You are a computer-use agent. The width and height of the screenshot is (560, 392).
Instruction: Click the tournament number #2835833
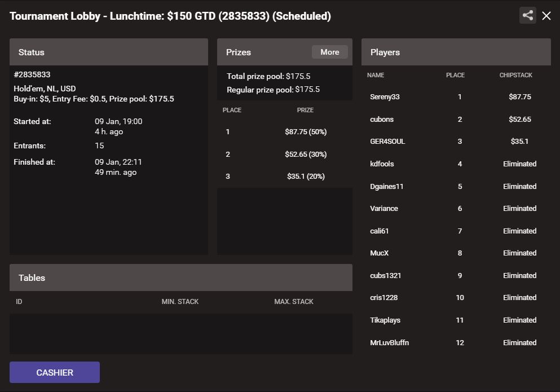32,74
